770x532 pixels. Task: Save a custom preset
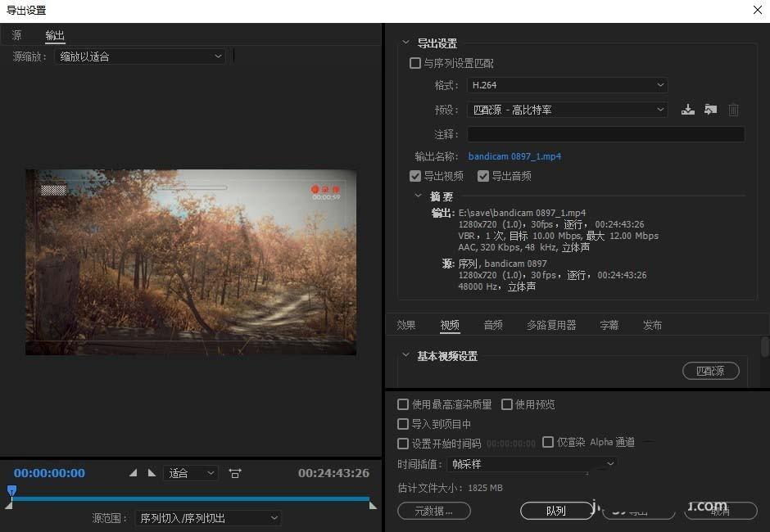click(x=688, y=109)
